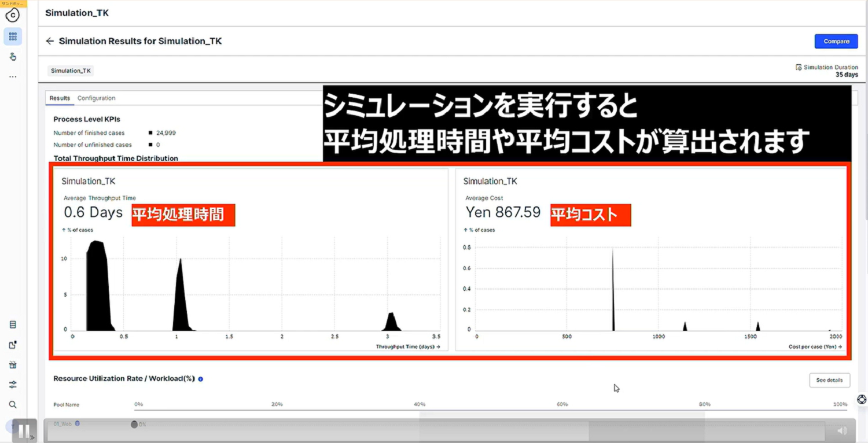Select the apps grid sidebar icon

point(13,36)
